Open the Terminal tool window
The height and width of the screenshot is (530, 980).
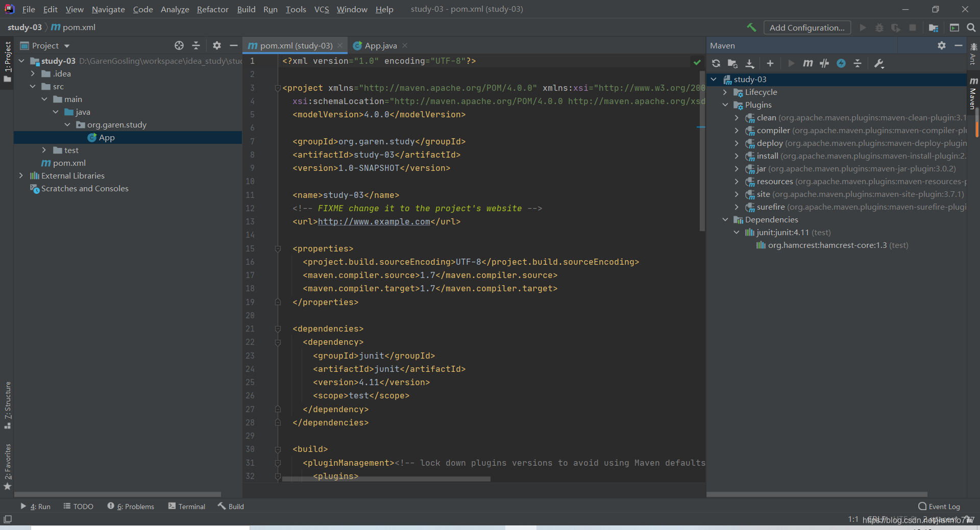[187, 506]
